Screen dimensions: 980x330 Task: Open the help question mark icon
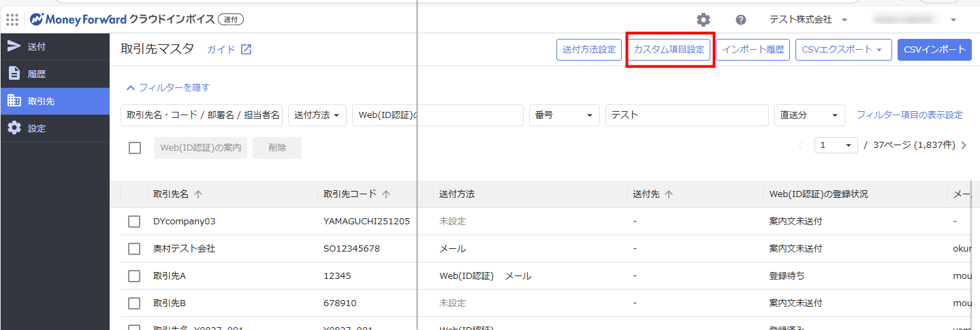[741, 20]
